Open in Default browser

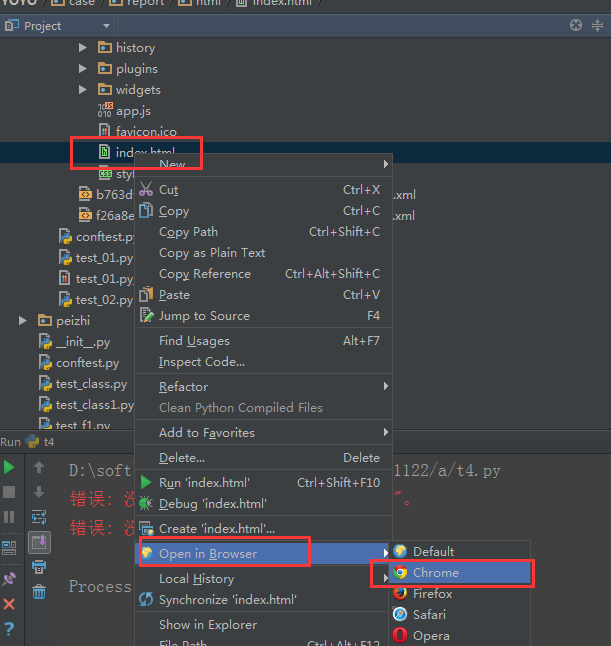(459, 552)
